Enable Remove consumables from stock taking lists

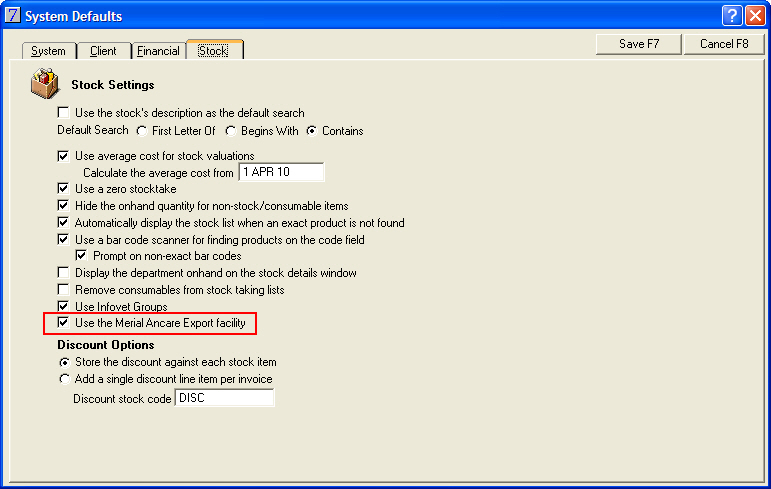pyautogui.click(x=63, y=289)
